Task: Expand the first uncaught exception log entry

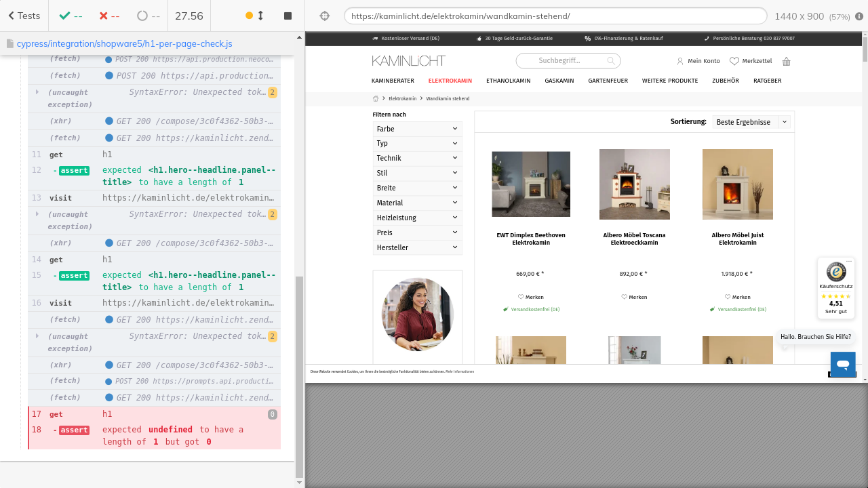Action: (38, 92)
